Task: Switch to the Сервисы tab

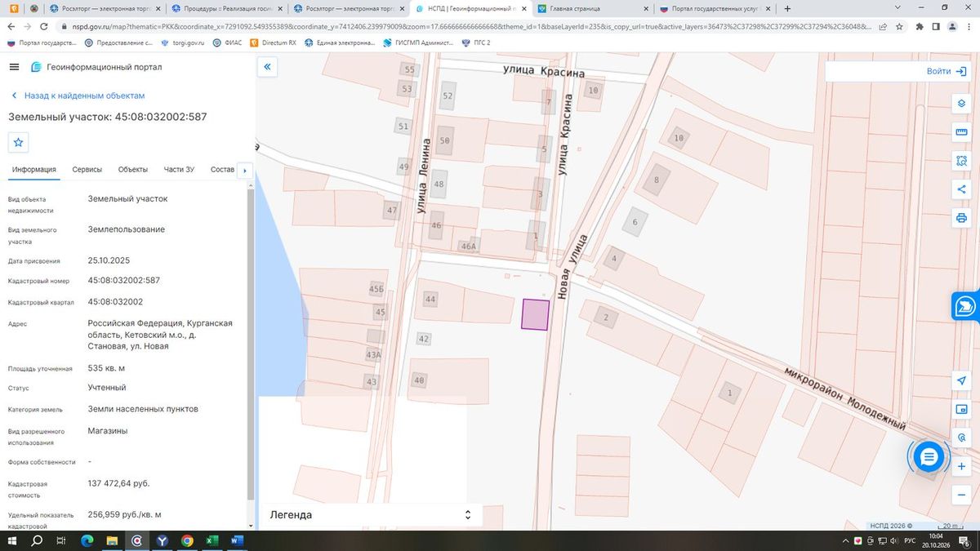Action: (87, 170)
